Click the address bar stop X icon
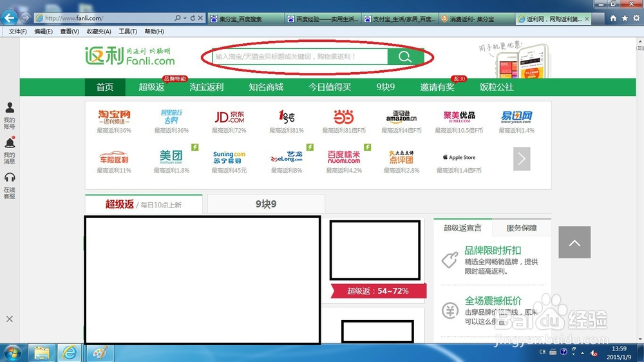The width and height of the screenshot is (644, 362). [x=200, y=18]
